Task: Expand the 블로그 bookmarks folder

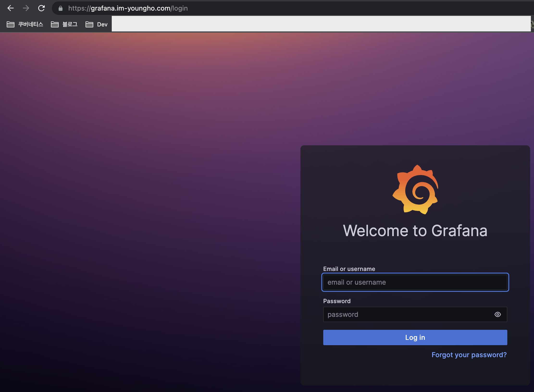Action: tap(70, 24)
